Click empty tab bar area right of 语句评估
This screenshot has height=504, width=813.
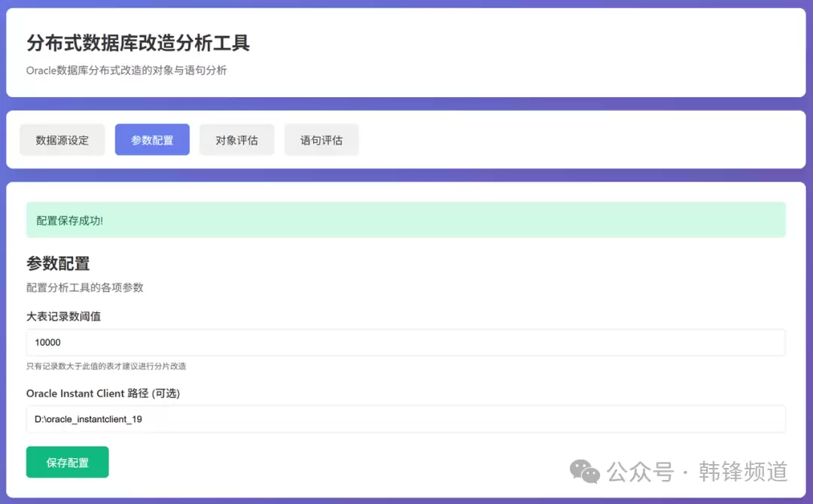[x=572, y=140]
